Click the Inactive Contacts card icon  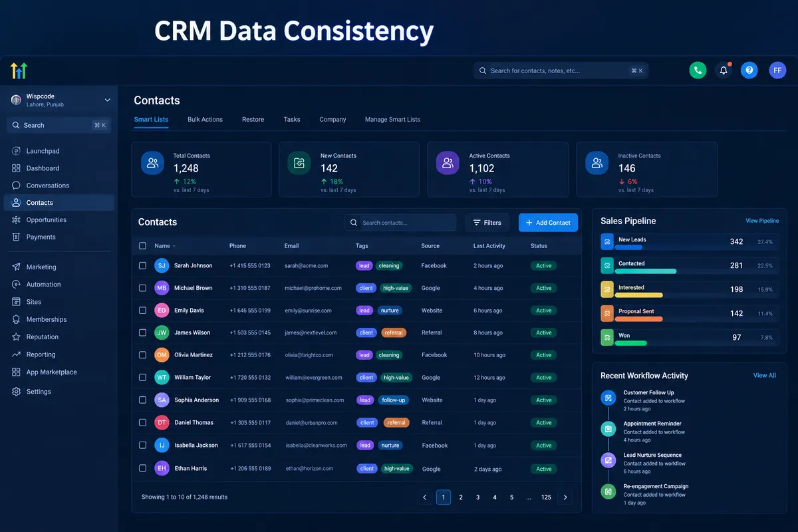click(x=597, y=163)
